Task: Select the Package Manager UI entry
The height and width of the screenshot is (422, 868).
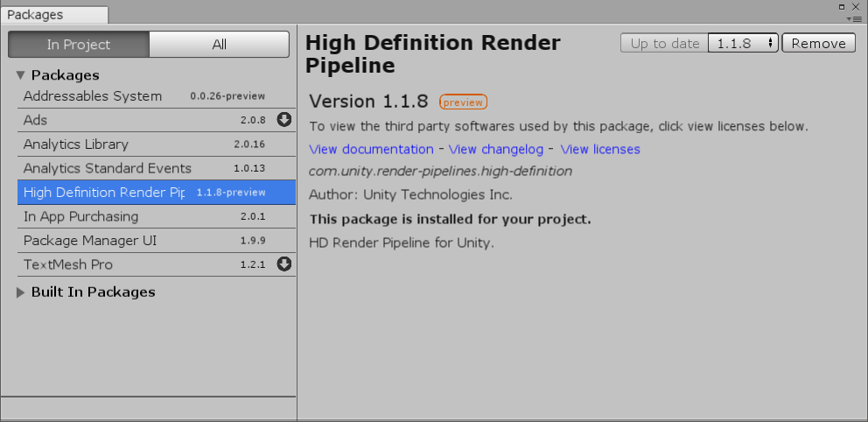Action: pyautogui.click(x=90, y=241)
